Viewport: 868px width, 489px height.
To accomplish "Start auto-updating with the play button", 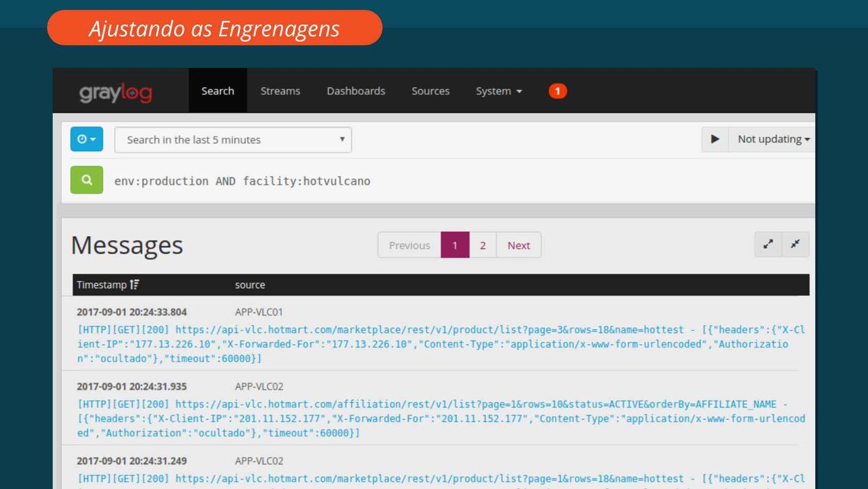I will (x=715, y=139).
